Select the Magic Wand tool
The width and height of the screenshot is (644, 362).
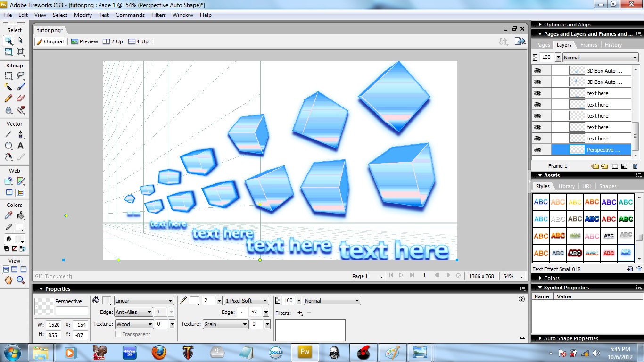[x=8, y=87]
